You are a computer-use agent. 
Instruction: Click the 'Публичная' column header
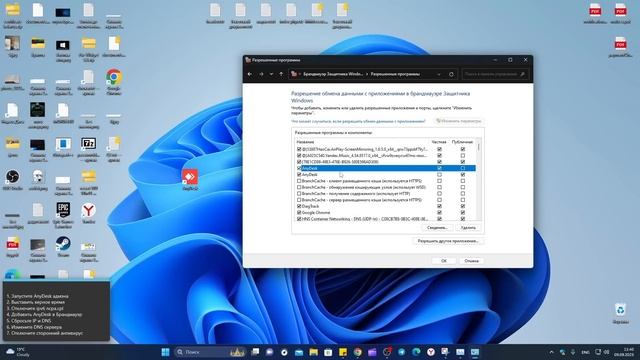(462, 142)
